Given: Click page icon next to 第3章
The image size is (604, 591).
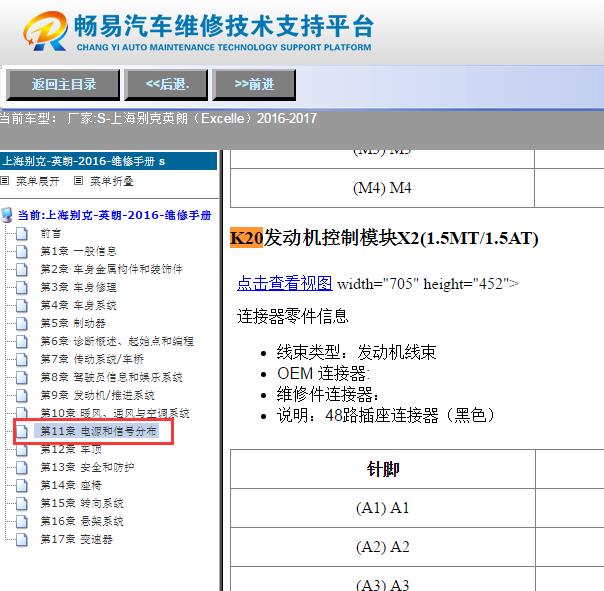Looking at the screenshot, I should click(22, 287).
